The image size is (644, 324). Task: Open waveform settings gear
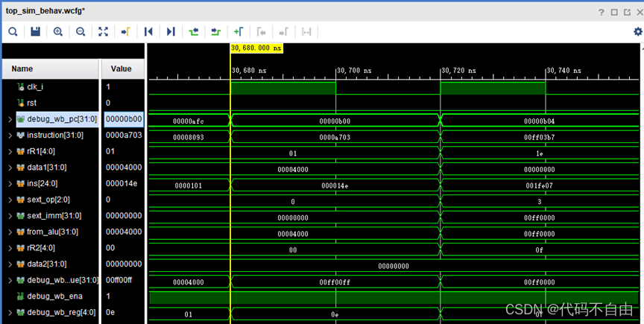coord(638,31)
